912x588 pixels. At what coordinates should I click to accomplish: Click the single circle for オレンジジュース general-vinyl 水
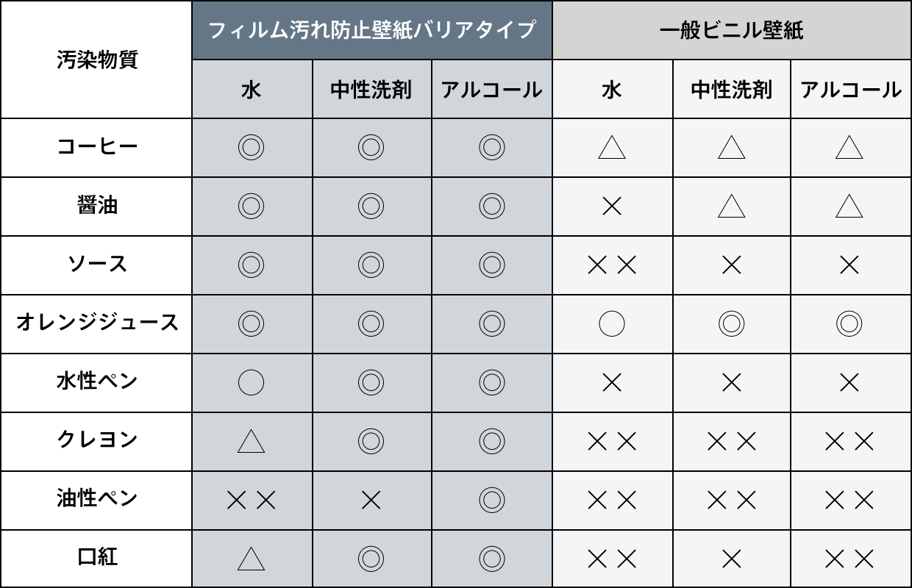(612, 323)
